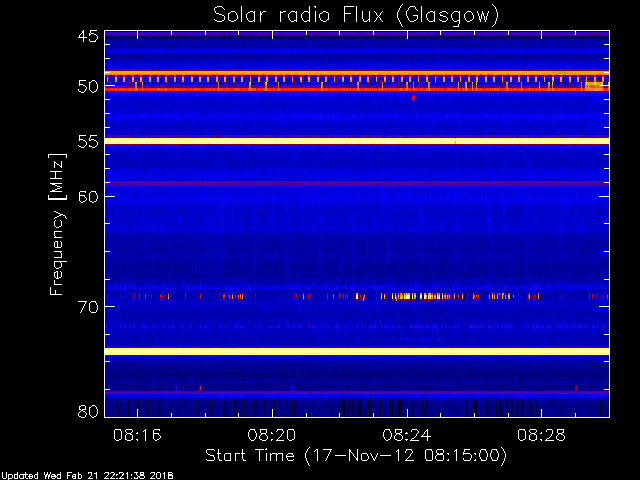Screen dimensions: 640x480
Task: Click the 'Start Time (17-Nov-12 08:15:00)' label
Action: point(356,456)
